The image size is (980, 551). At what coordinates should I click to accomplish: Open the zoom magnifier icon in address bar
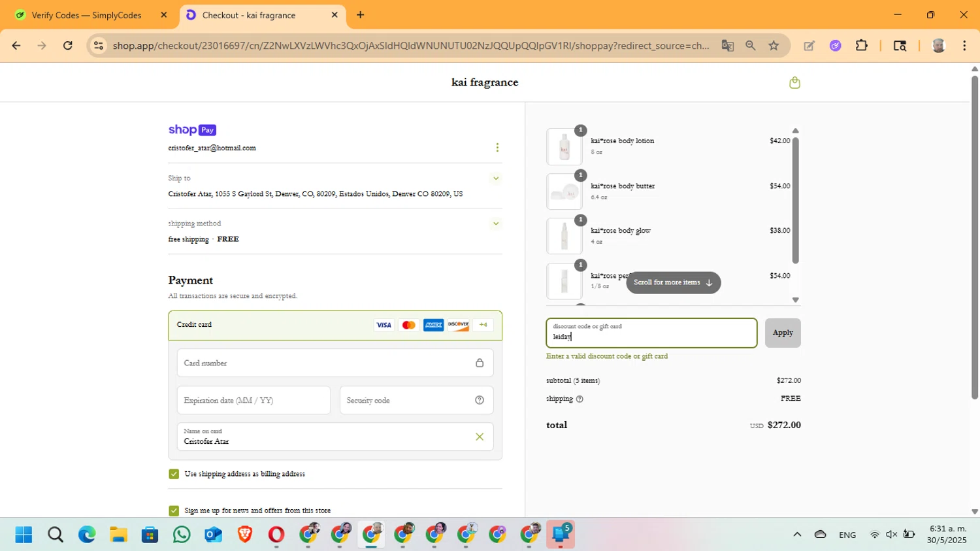(751, 46)
